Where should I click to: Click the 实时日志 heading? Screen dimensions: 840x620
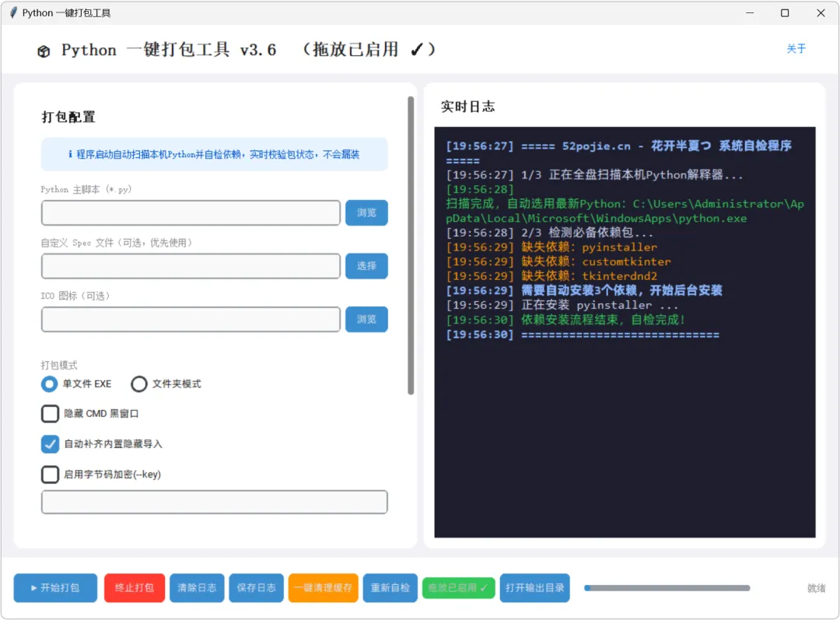tap(467, 107)
